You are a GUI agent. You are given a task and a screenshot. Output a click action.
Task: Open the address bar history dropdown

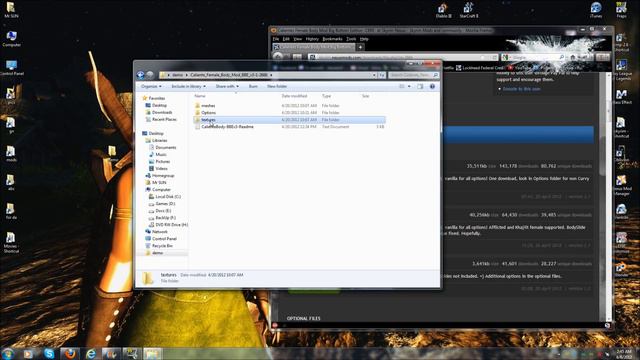(x=374, y=75)
